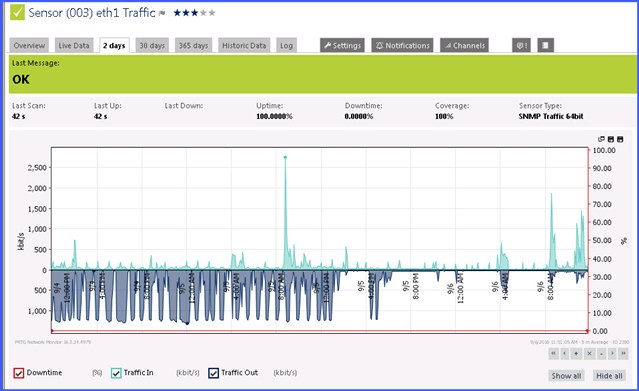Open the Overview tab
This screenshot has width=639, height=391.
[x=29, y=45]
